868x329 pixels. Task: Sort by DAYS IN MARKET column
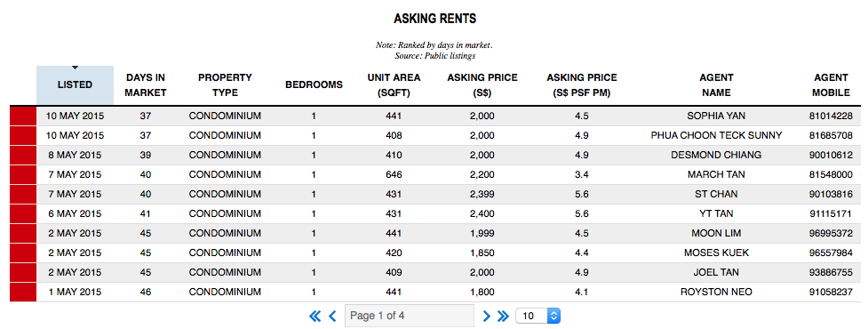(x=146, y=85)
